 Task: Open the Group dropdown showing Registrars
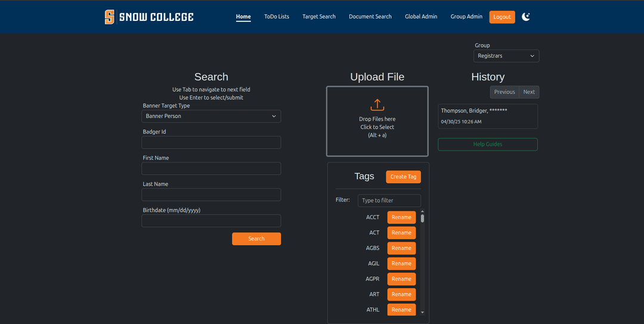[x=506, y=56]
